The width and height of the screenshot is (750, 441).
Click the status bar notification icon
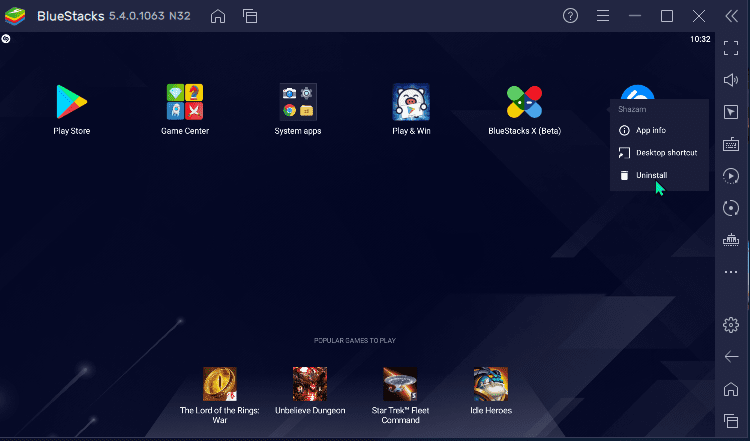click(6, 39)
